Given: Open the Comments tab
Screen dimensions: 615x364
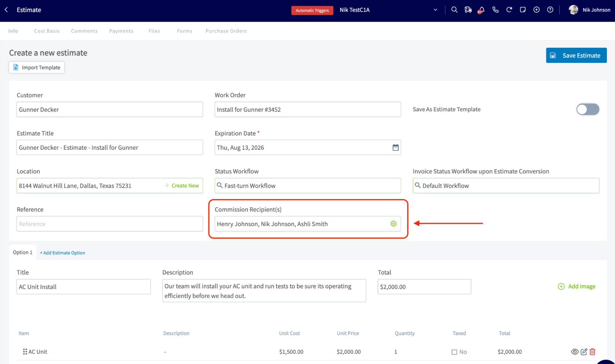Looking at the screenshot, I should point(84,31).
